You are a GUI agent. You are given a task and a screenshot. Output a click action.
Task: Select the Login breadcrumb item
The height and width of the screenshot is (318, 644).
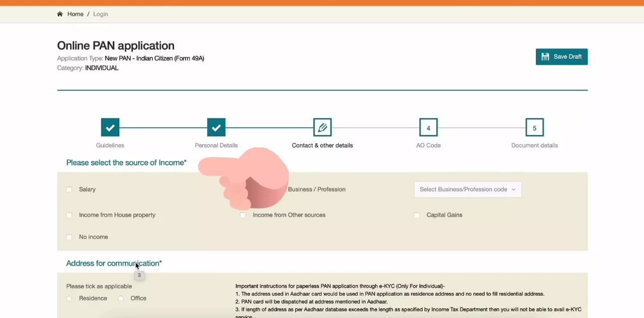[x=100, y=14]
